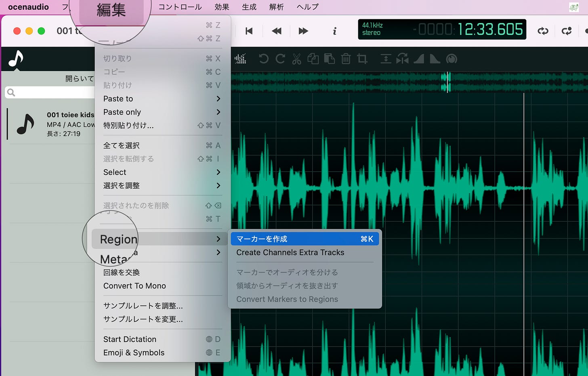Click the overview waveform navigation strip
Image resolution: width=588 pixels, height=376 pixels.
click(x=409, y=82)
